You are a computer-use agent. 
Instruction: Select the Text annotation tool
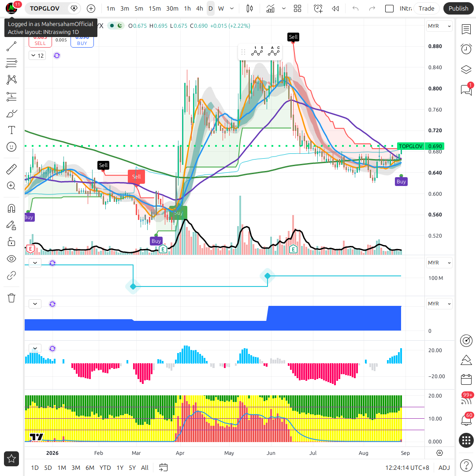[x=11, y=130]
